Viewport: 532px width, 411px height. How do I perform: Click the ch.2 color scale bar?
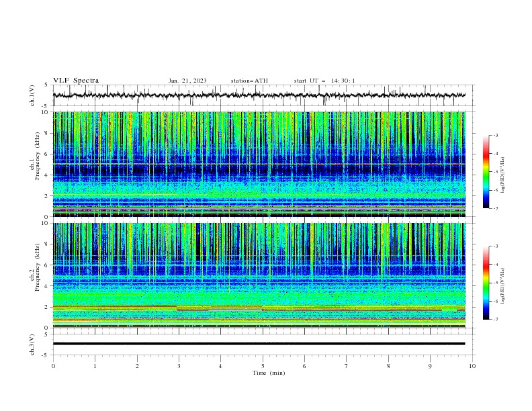(x=486, y=283)
